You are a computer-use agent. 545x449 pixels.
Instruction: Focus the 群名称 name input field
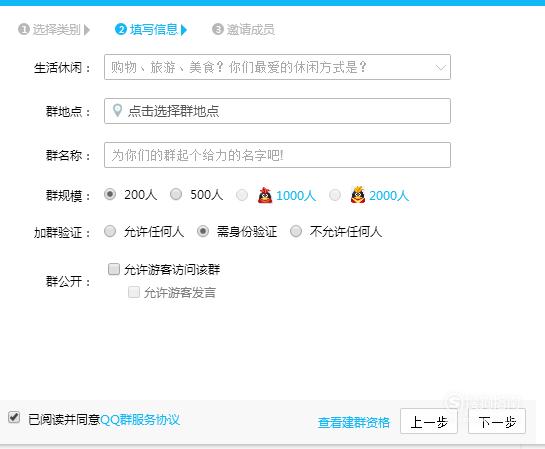point(277,155)
